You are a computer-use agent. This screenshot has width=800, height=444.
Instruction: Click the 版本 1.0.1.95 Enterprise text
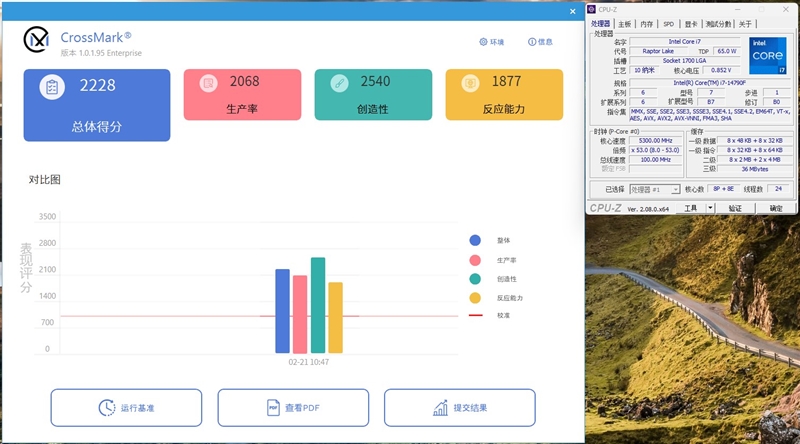click(x=101, y=53)
